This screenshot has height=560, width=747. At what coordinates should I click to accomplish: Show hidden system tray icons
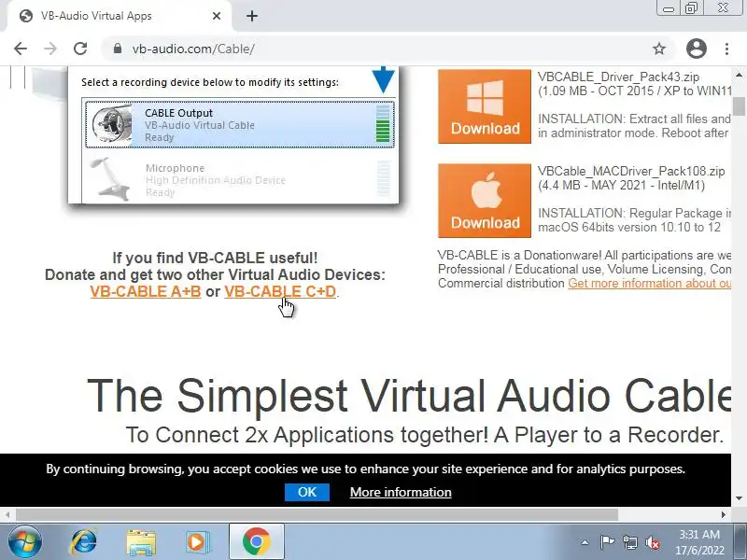[x=585, y=542]
